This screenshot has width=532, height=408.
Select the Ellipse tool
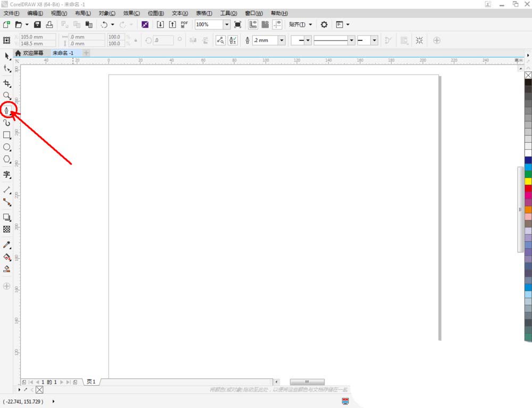tap(7, 147)
